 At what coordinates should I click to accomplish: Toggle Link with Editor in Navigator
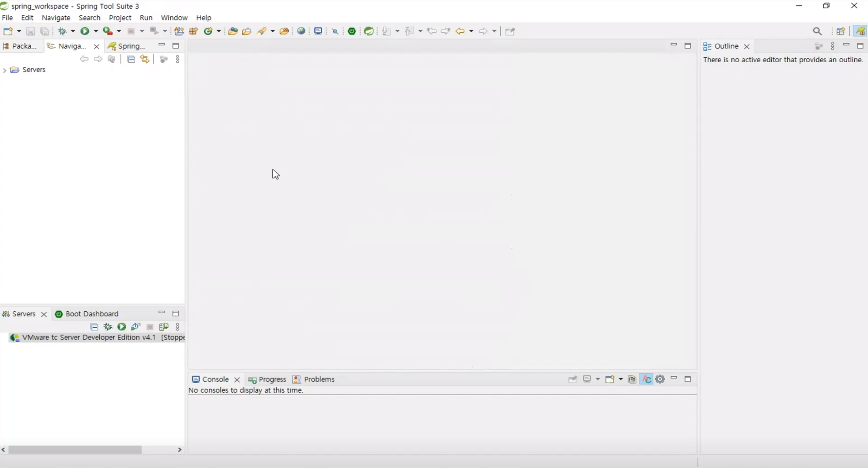[145, 59]
